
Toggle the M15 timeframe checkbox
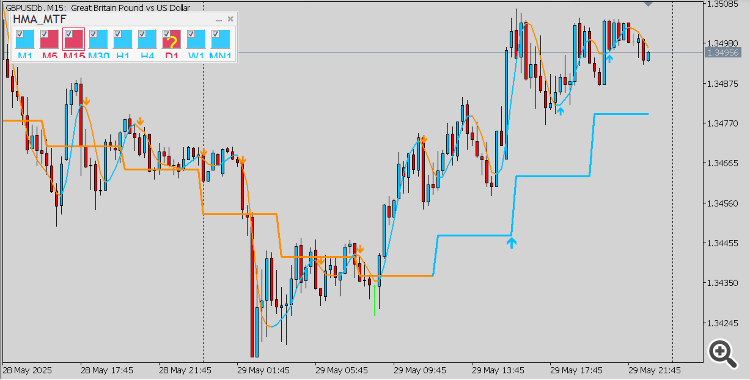(x=68, y=34)
